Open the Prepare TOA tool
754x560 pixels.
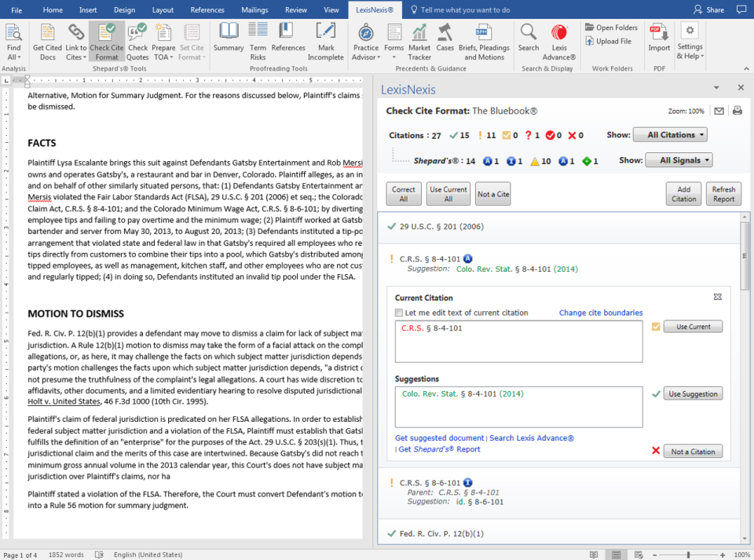163,39
